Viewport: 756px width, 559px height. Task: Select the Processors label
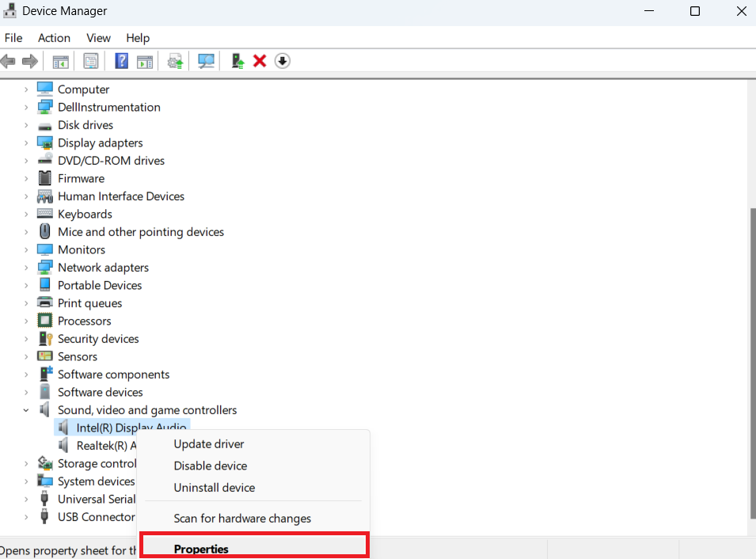[85, 321]
